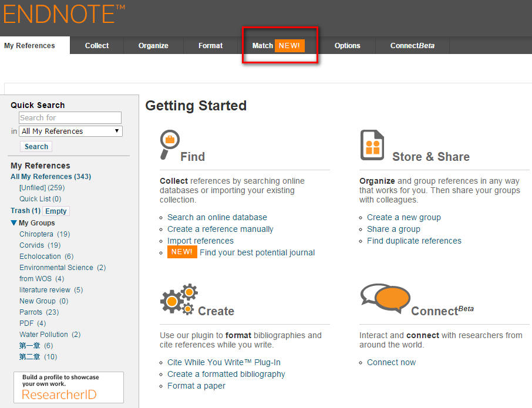Click the Create gears icon
Viewport: 532px width, 408px height.
[179, 299]
